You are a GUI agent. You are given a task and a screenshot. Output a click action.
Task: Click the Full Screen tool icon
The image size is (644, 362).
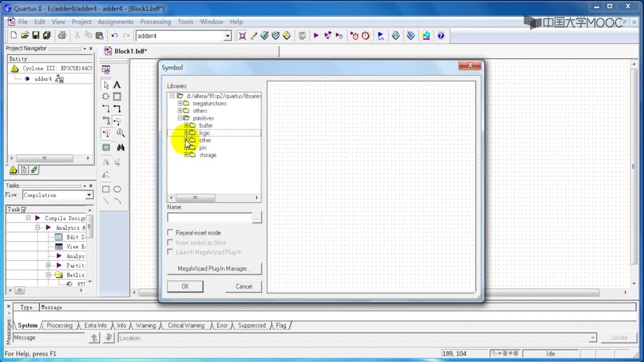click(106, 147)
